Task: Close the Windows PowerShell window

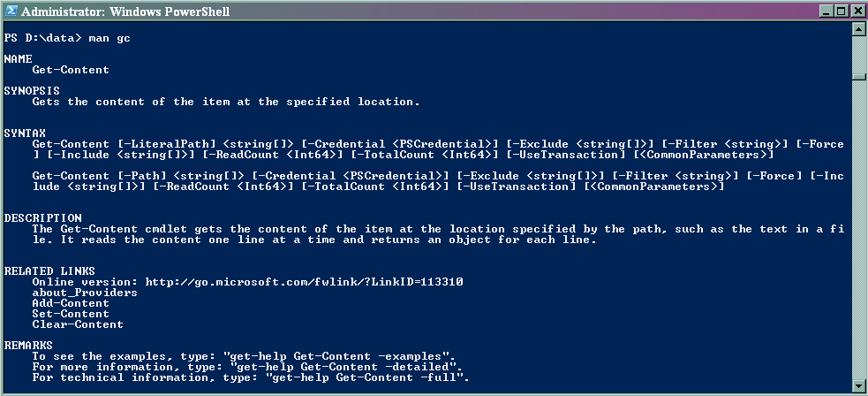Action: (856, 11)
